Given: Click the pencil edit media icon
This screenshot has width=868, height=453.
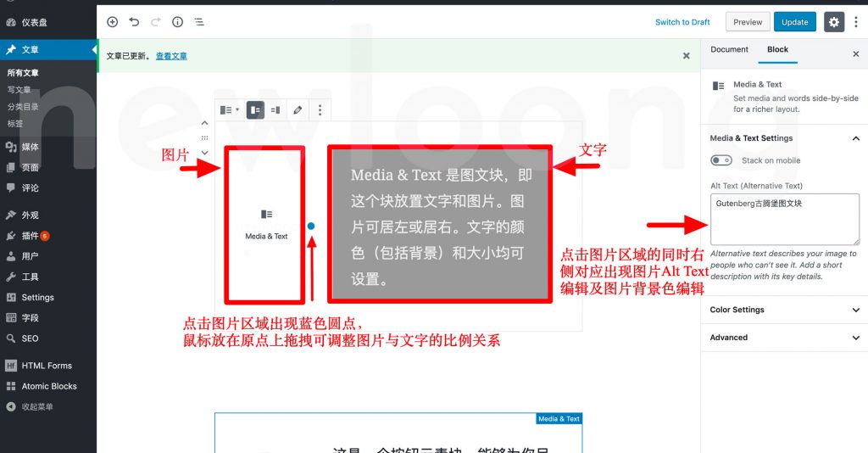Looking at the screenshot, I should (298, 109).
